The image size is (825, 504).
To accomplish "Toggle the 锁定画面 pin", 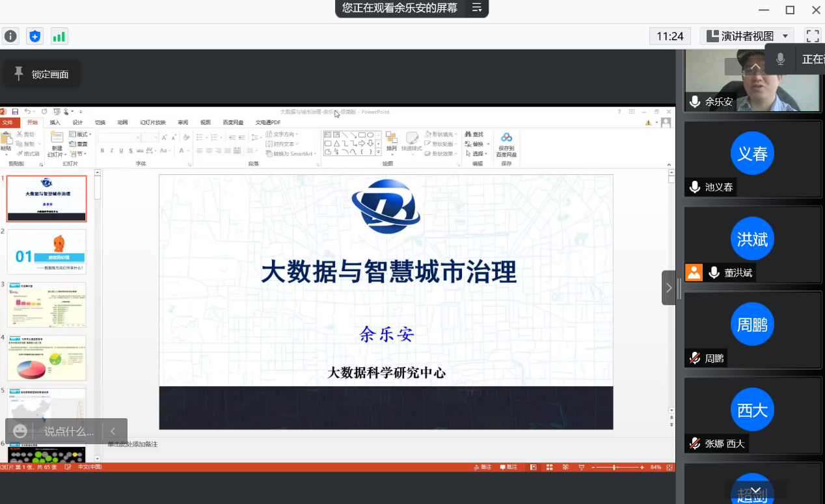I will [x=42, y=74].
